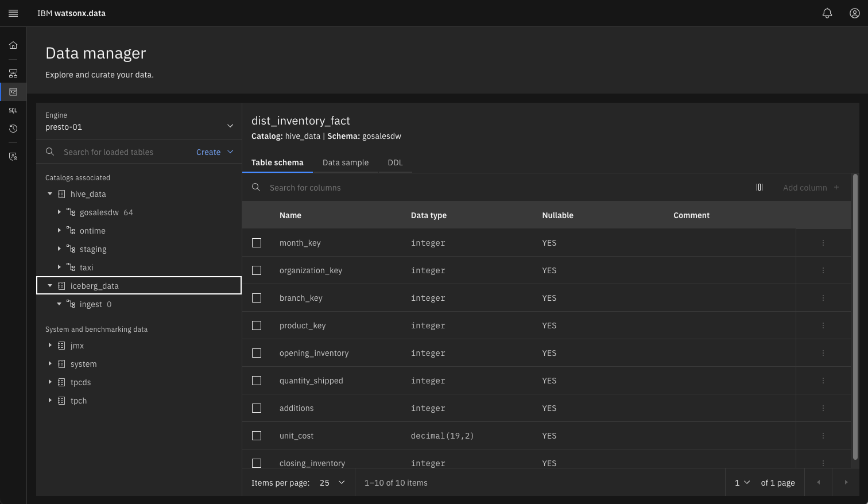Open the Engine presto-01 dropdown
The height and width of the screenshot is (504, 868).
[x=139, y=122]
